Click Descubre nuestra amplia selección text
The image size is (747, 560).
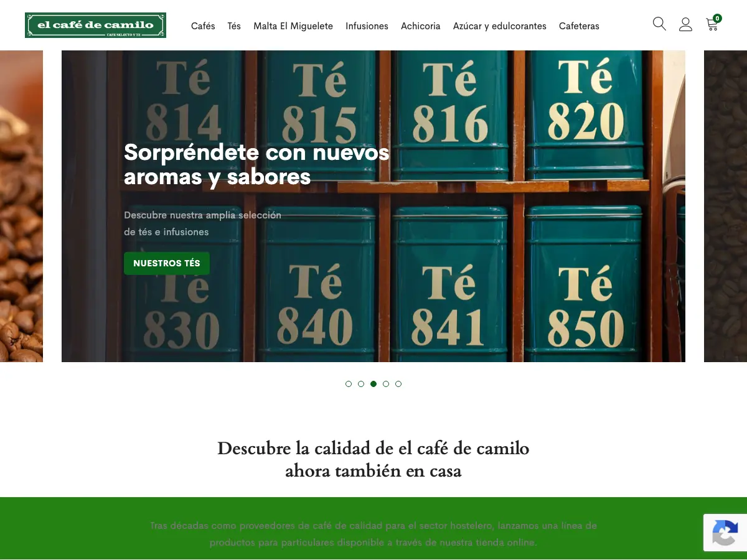tap(202, 223)
